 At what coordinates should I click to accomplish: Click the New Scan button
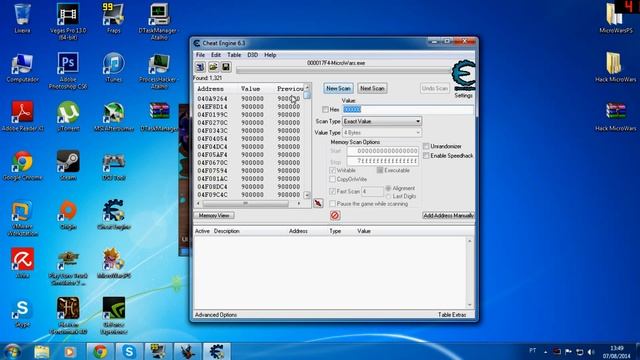point(338,88)
